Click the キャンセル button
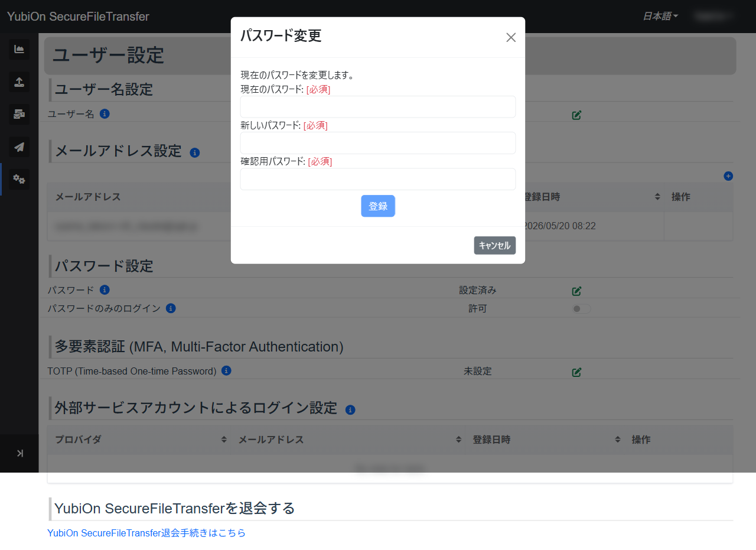The image size is (756, 550). pyautogui.click(x=495, y=246)
